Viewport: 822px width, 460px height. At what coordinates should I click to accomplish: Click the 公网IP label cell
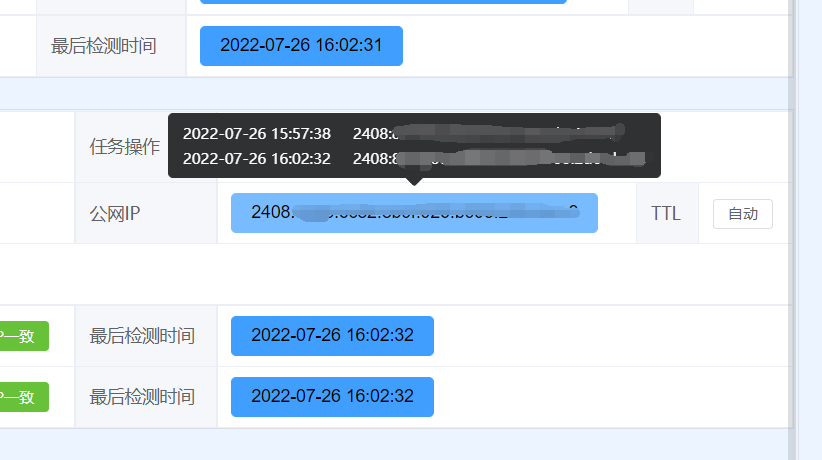146,213
